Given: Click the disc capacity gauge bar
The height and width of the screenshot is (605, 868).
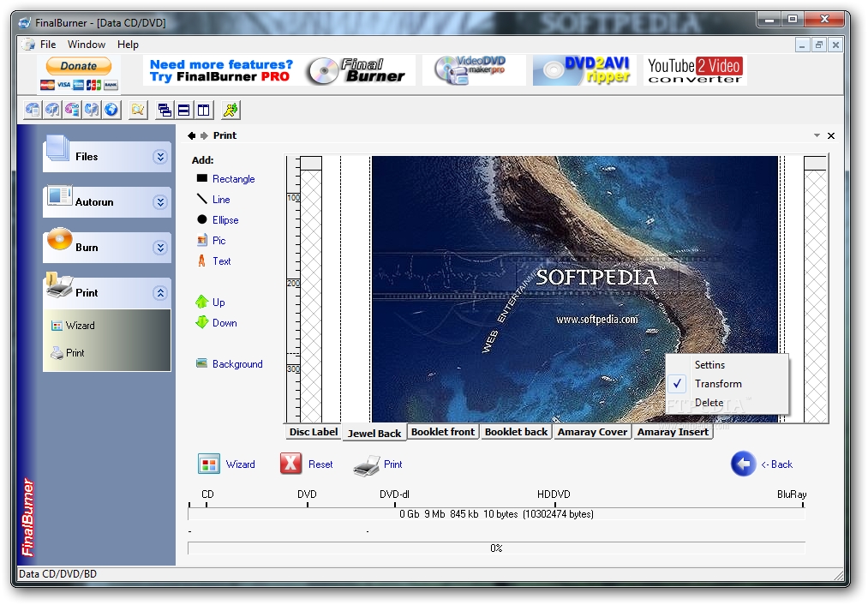Looking at the screenshot, I should click(496, 514).
